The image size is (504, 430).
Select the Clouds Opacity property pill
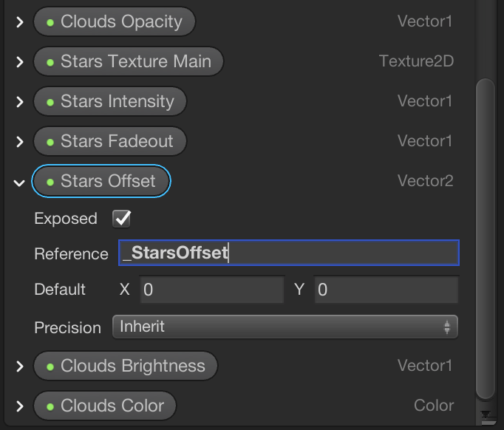(x=114, y=22)
